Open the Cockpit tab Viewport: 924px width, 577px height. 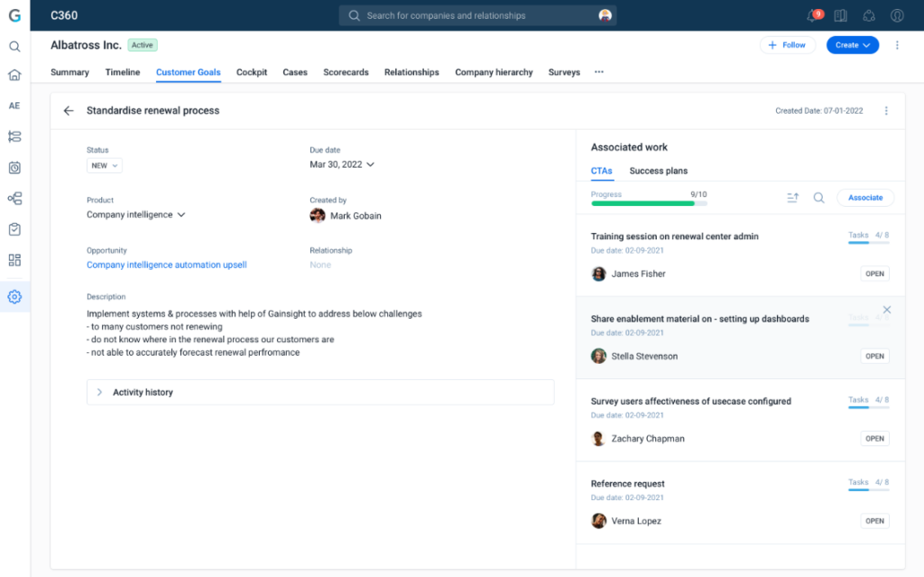tap(252, 72)
